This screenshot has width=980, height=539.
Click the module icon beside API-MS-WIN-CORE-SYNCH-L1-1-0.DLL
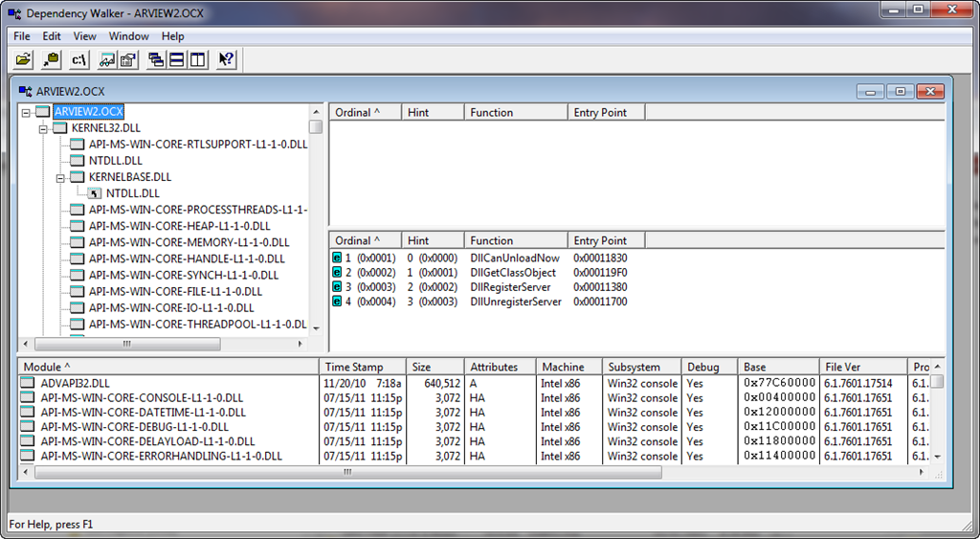[77, 275]
